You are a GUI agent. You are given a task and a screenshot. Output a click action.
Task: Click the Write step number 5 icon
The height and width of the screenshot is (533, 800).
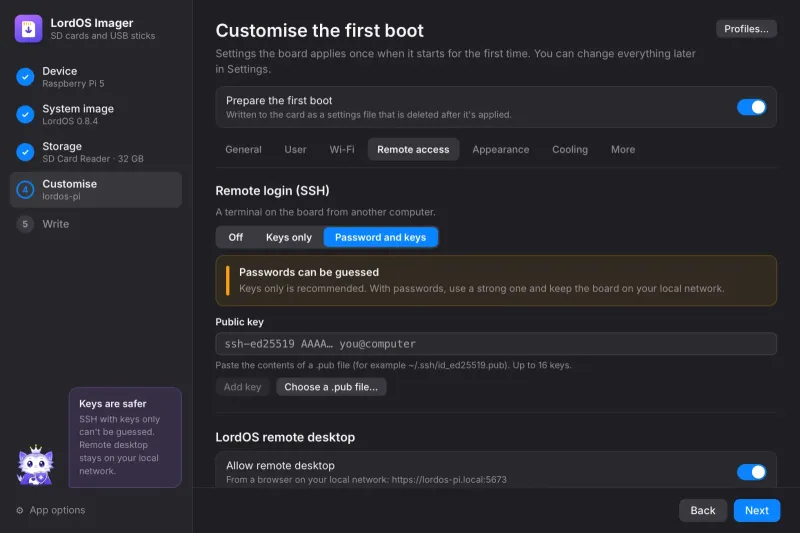coord(25,224)
